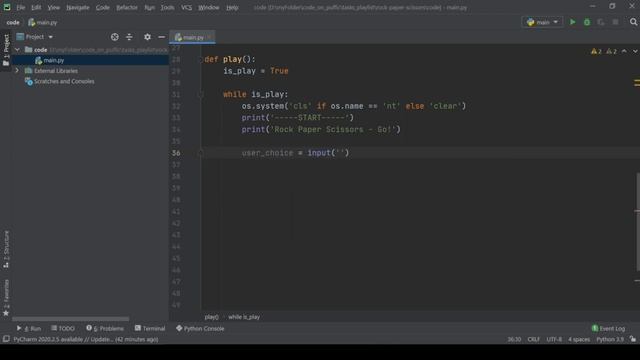
Task: Click the code breadcrumb in navigation bar
Action: (13, 22)
